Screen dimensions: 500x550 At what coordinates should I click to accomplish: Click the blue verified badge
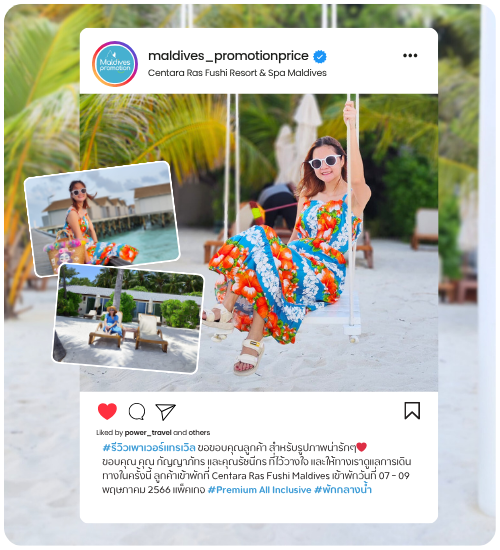(320, 57)
